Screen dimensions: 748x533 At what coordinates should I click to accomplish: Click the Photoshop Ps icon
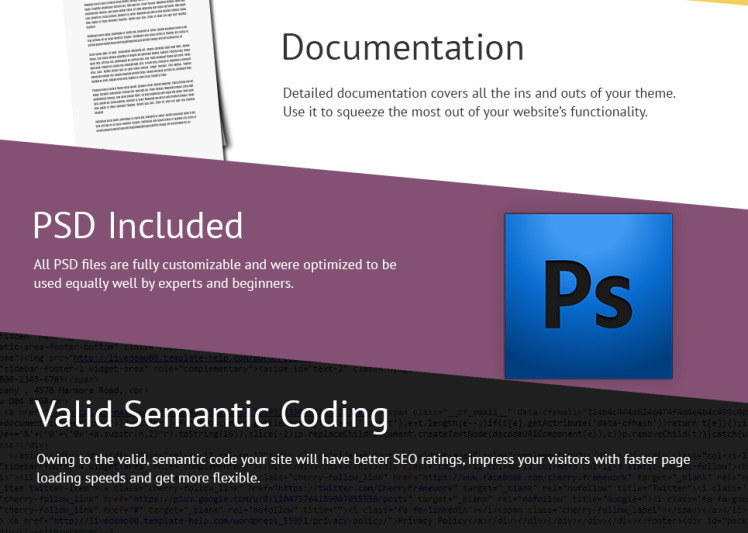[x=589, y=296]
